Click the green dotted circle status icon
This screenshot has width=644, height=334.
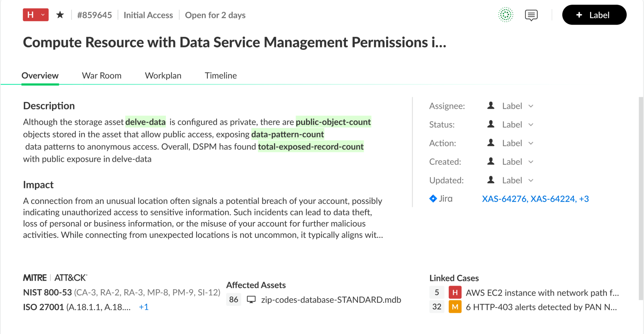coord(505,15)
